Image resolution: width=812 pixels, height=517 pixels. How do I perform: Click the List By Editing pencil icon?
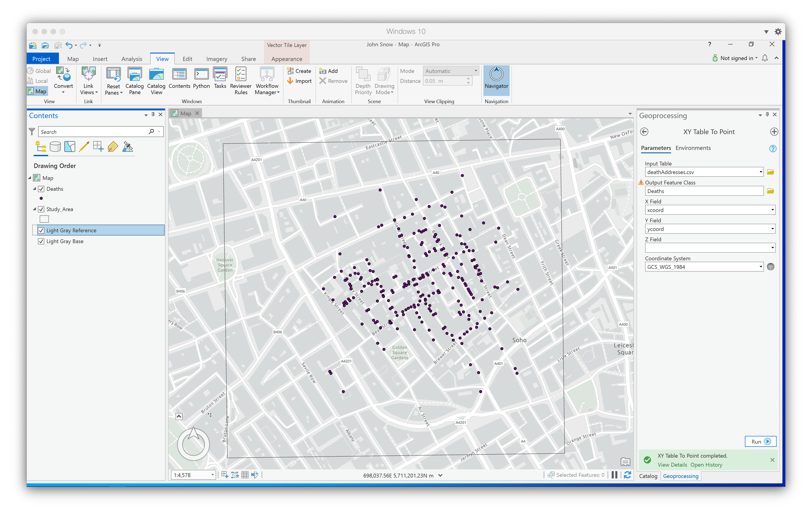(x=84, y=147)
